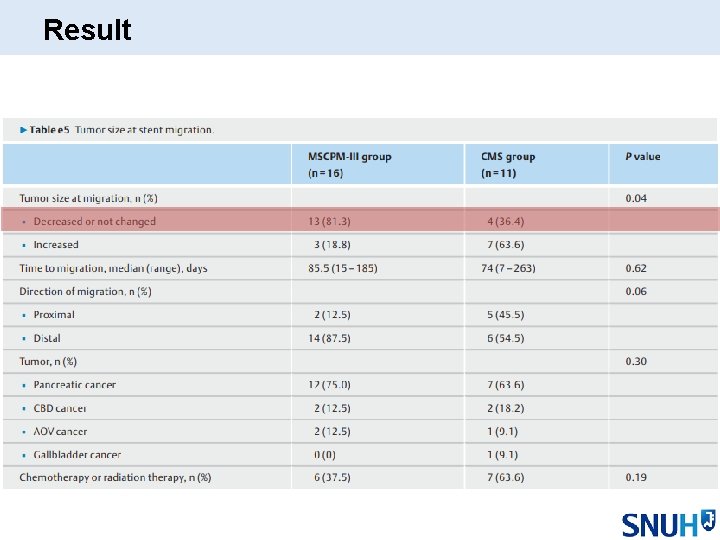Viewport: 720px width, 540px height.
Task: Select "7 (63.6)" in the Chemotherapy row
Action: 506,478
